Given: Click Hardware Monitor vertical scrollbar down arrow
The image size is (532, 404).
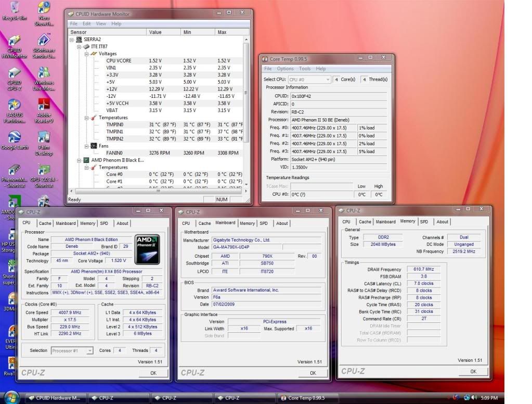Looking at the screenshot, I should (x=246, y=185).
